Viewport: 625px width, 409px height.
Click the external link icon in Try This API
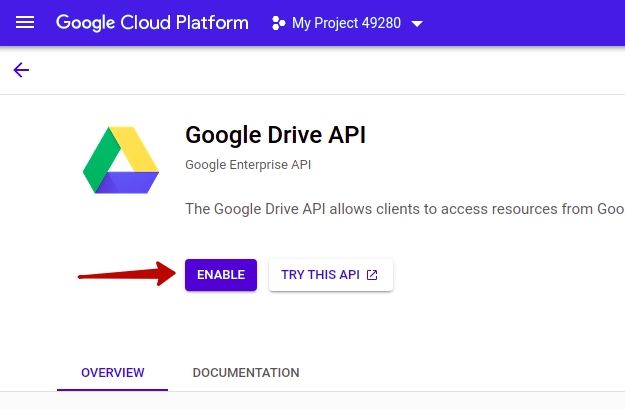[372, 275]
